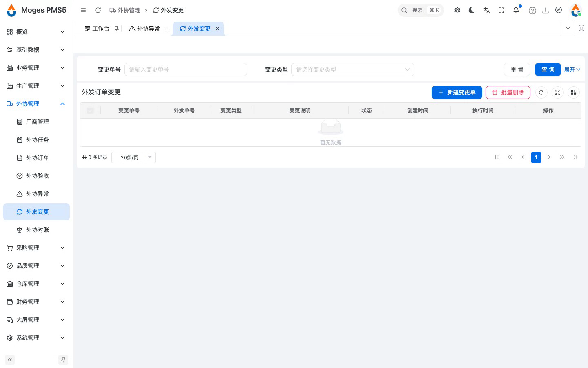588x368 pixels.
Task: Expand the 采购管理 sidebar menu
Action: [x=36, y=248]
